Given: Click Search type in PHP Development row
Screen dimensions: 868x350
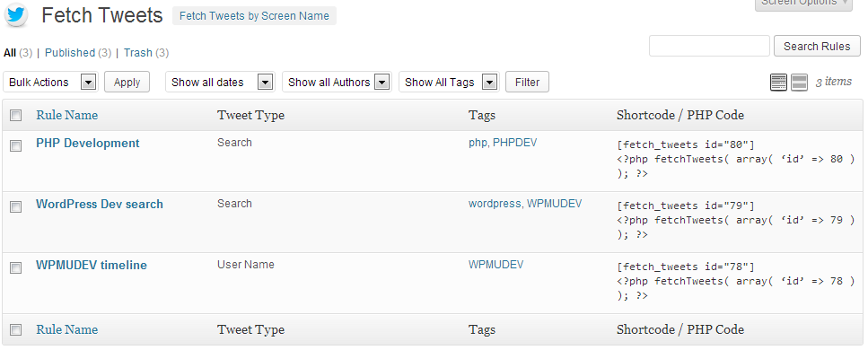Looking at the screenshot, I should pyautogui.click(x=234, y=143).
